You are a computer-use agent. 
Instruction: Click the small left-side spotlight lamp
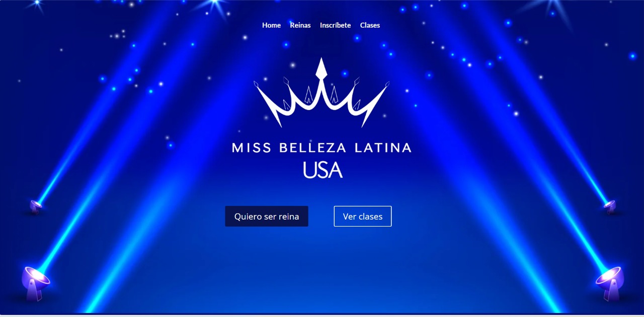pyautogui.click(x=35, y=206)
